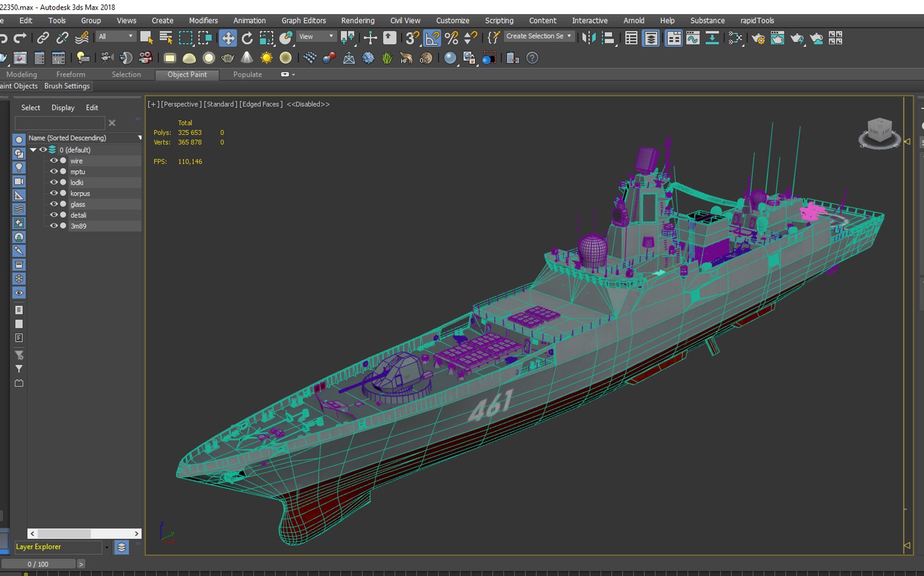The width and height of the screenshot is (924, 576).
Task: Click the green grass/plant icon
Action: pos(387,58)
